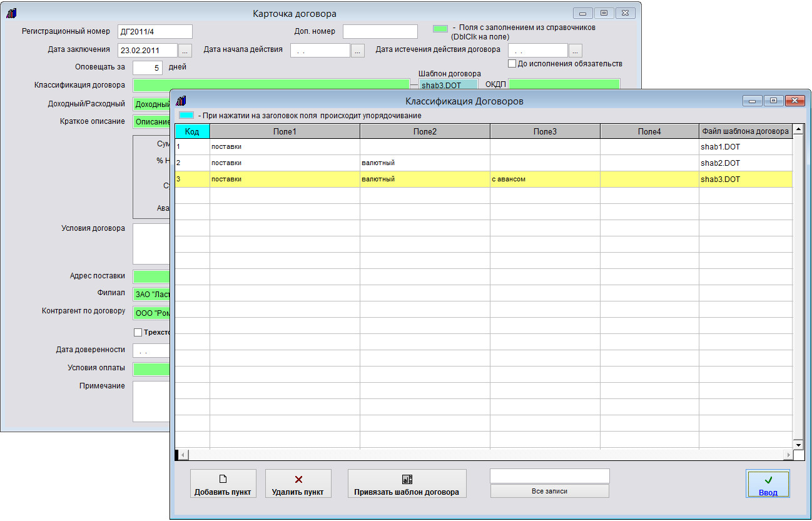Click the Регистрационный номер field

click(x=155, y=32)
